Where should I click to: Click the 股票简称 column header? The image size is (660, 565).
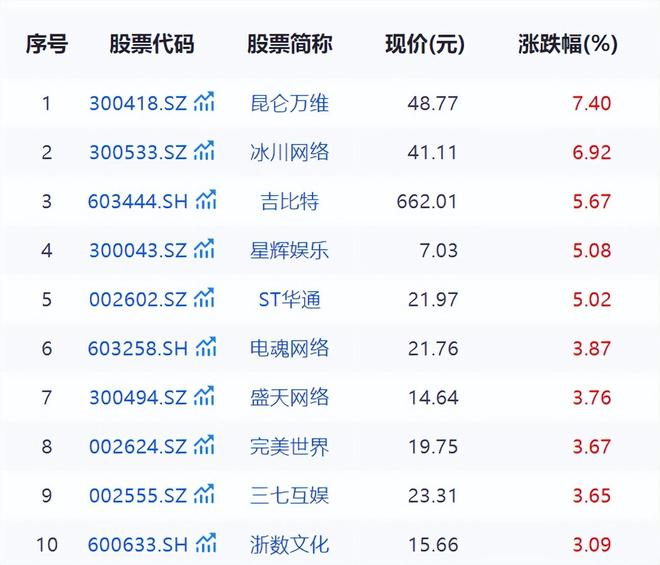pos(289,44)
